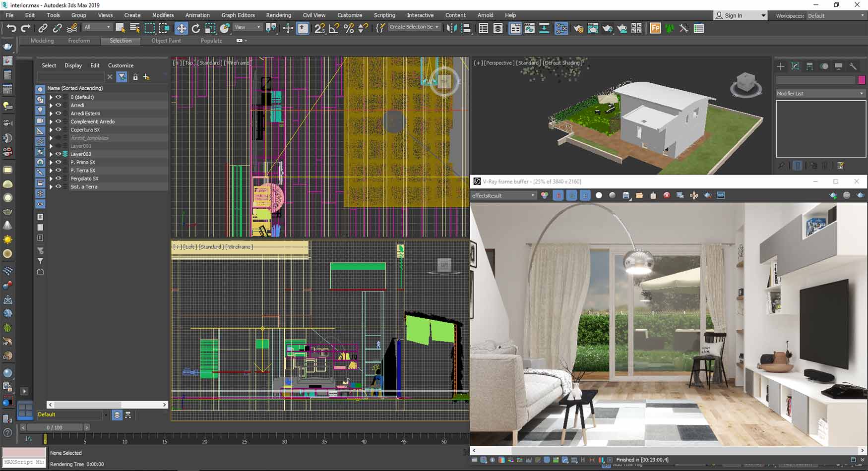Expand the Complementi Arredo layer

[x=51, y=122]
